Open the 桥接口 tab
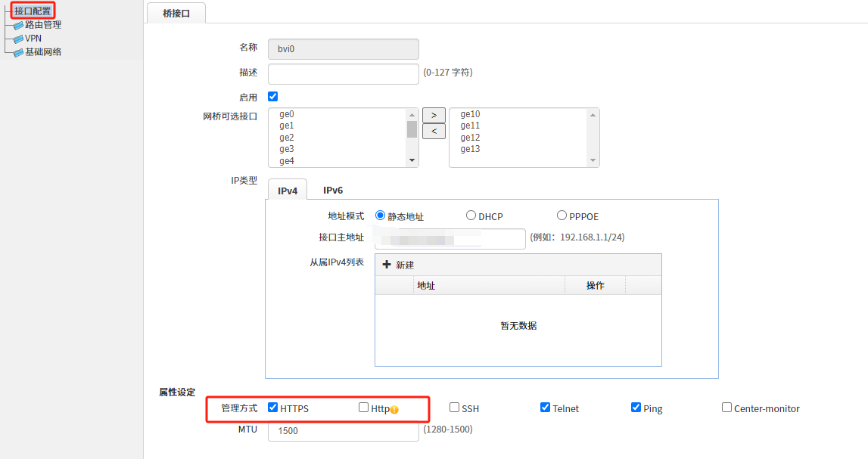Viewport: 868px width, 459px height. point(176,13)
